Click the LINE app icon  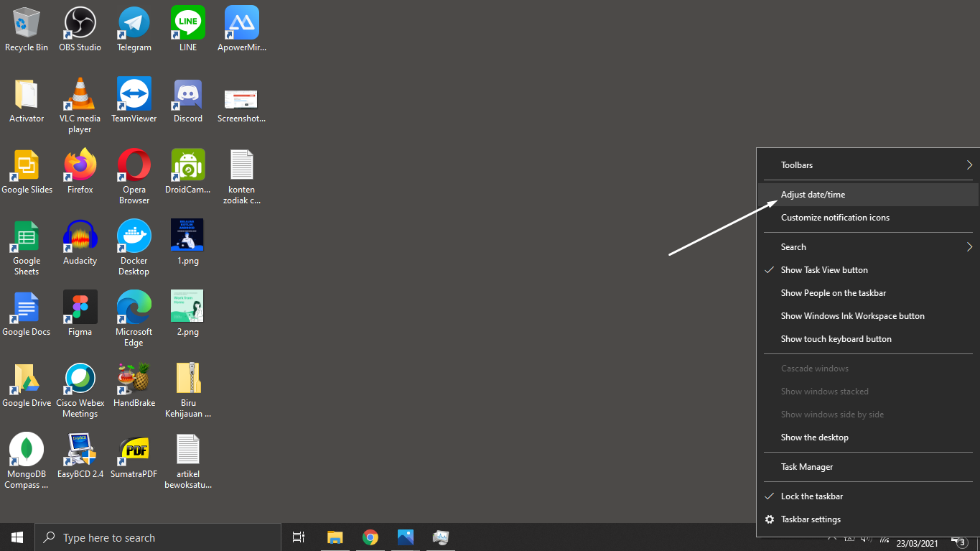(188, 23)
